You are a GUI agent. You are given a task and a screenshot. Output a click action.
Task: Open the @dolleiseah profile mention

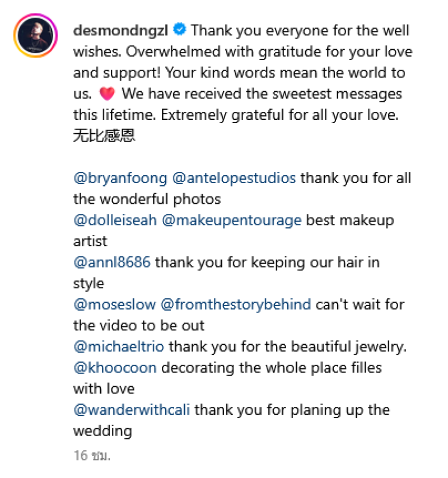point(115,221)
